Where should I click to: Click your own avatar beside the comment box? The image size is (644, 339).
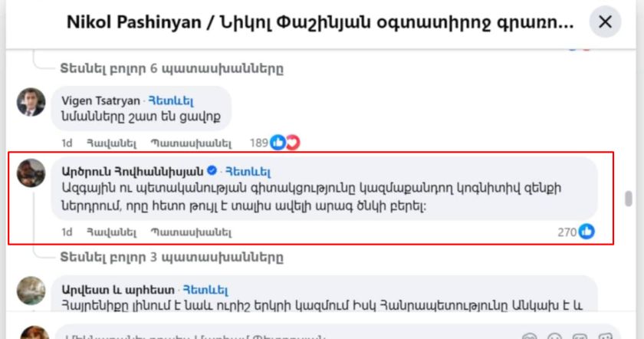click(31, 334)
